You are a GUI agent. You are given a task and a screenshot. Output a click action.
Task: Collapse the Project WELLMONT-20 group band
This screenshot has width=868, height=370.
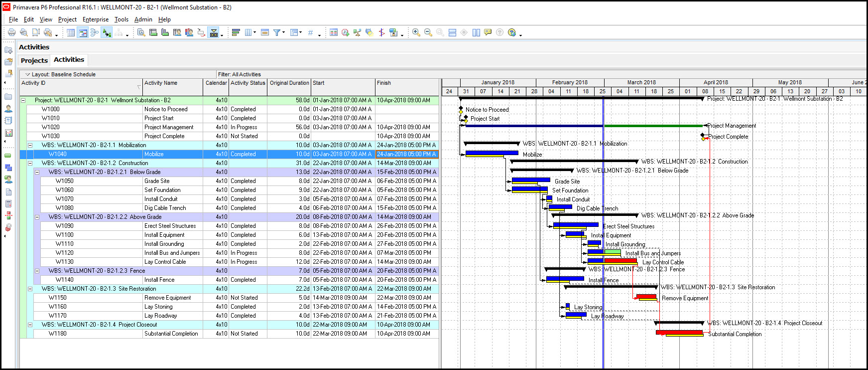click(x=23, y=100)
